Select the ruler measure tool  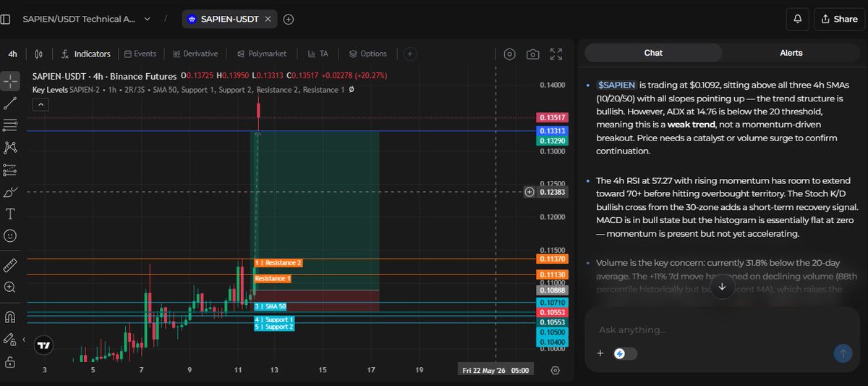click(x=10, y=264)
